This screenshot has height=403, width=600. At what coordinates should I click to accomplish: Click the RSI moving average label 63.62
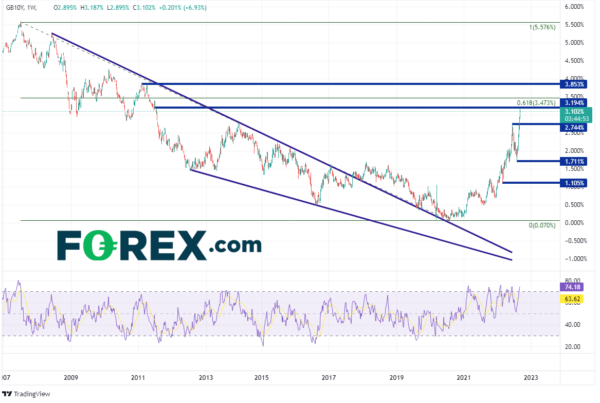point(574,297)
